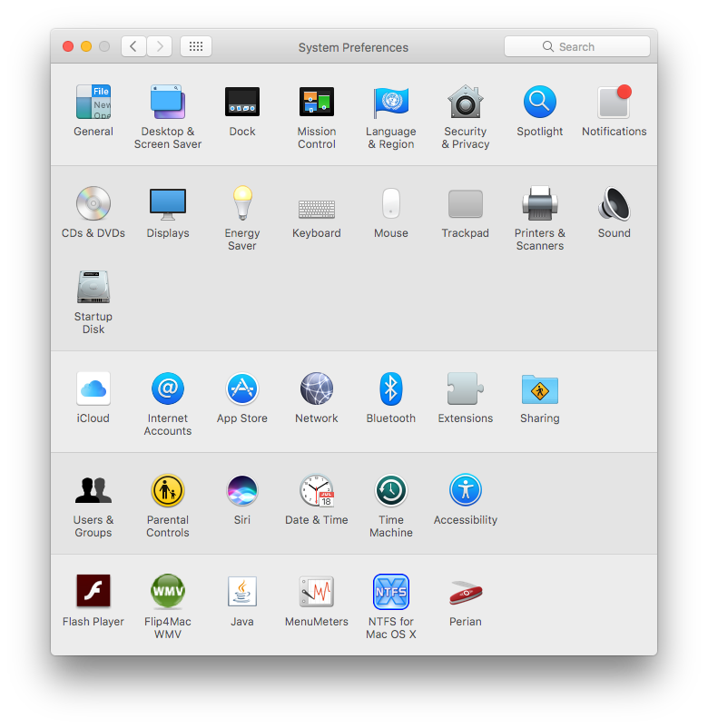
Task: Click the back navigation arrow
Action: tap(133, 46)
